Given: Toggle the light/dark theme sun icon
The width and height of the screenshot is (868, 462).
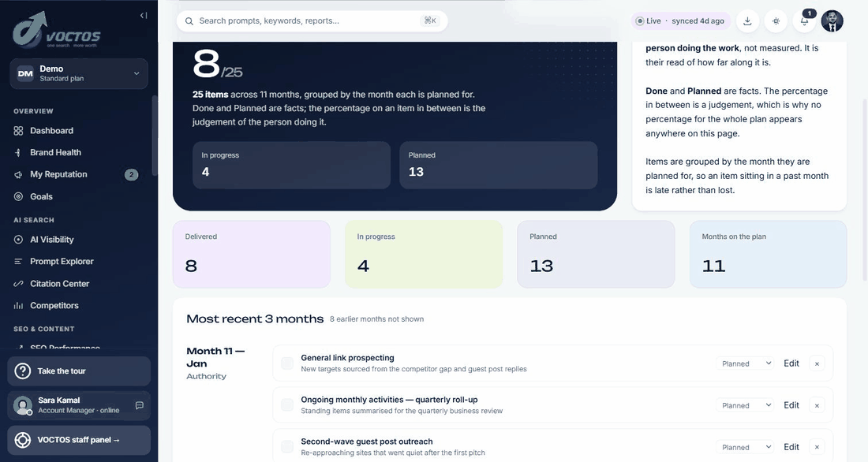Looking at the screenshot, I should [776, 21].
